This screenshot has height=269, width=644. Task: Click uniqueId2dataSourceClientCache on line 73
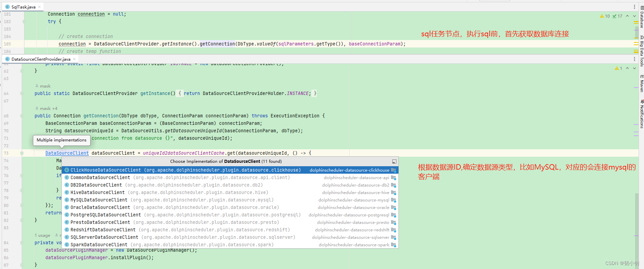pos(183,153)
